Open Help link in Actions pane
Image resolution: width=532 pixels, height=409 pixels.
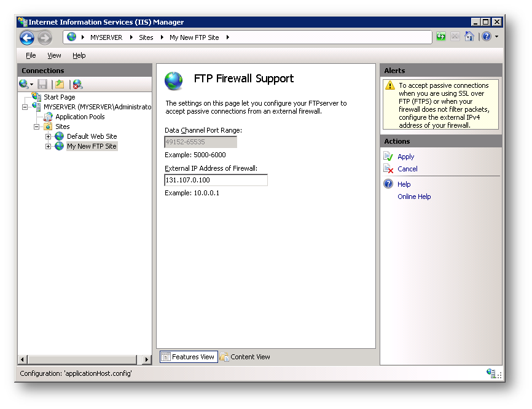pyautogui.click(x=404, y=184)
